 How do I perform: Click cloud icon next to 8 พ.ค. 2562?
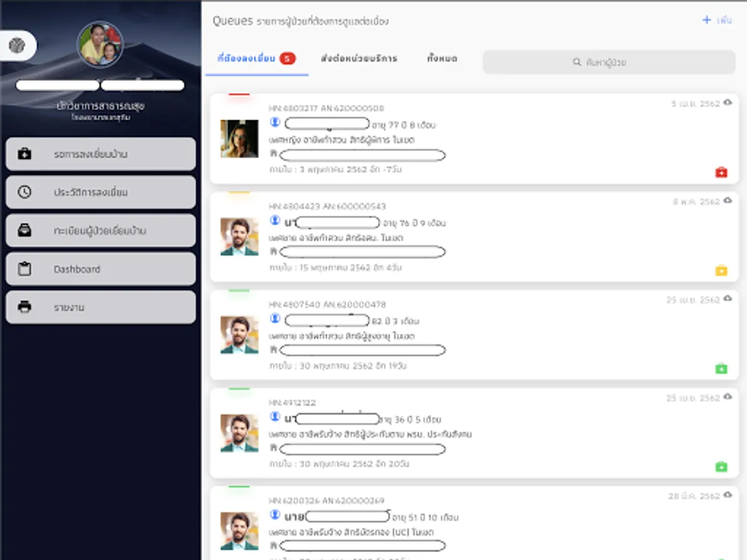728,202
